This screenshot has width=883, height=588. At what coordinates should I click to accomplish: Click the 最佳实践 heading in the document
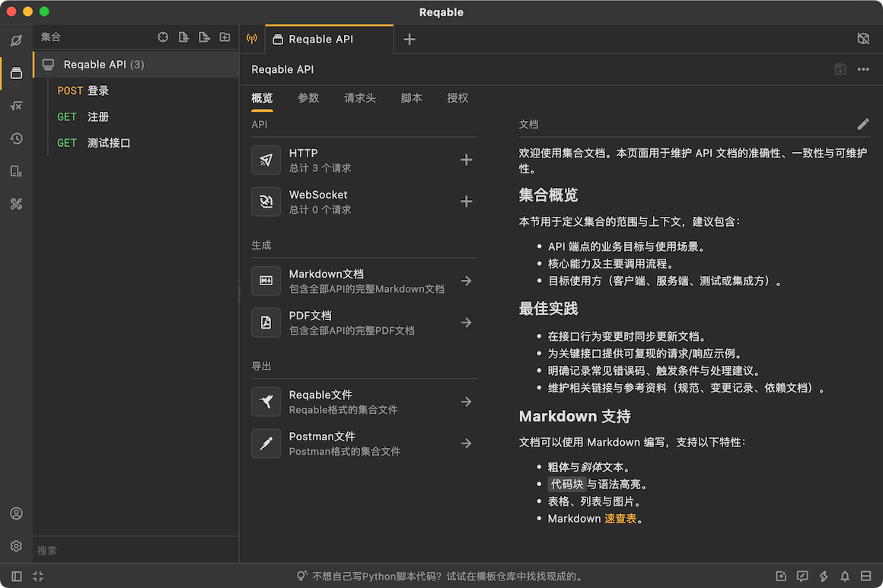click(548, 309)
